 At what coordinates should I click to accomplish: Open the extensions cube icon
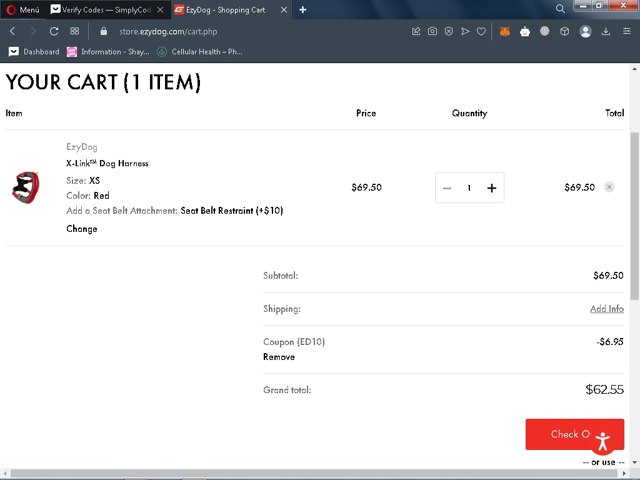[x=564, y=31]
